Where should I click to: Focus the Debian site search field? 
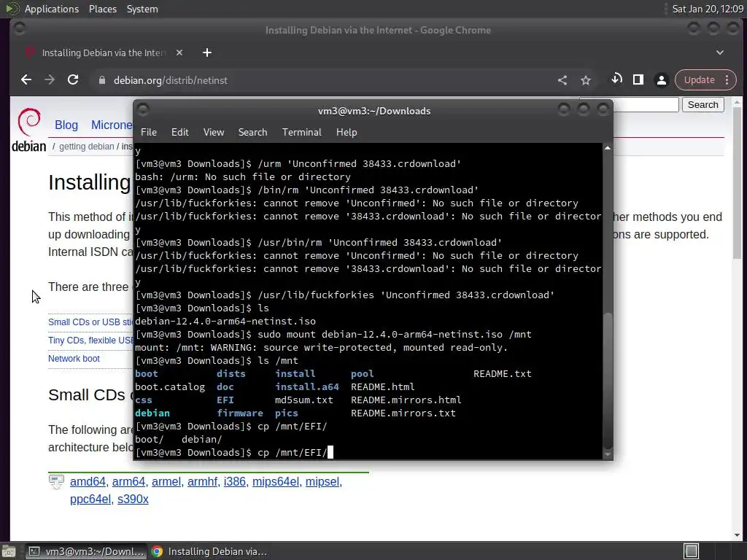pyautogui.click(x=646, y=105)
